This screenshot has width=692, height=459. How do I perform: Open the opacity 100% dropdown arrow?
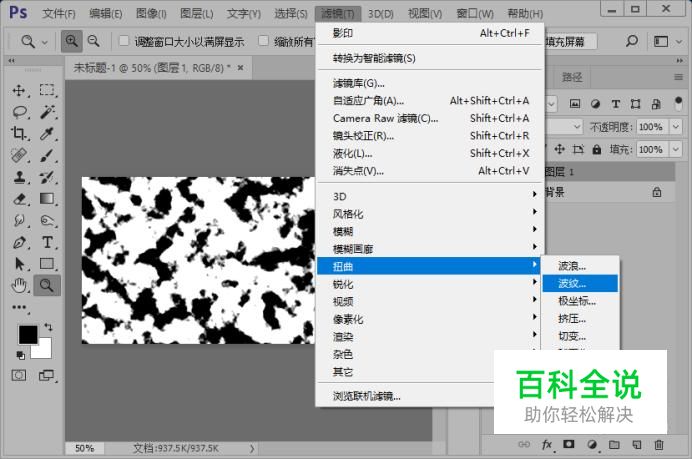click(x=676, y=127)
